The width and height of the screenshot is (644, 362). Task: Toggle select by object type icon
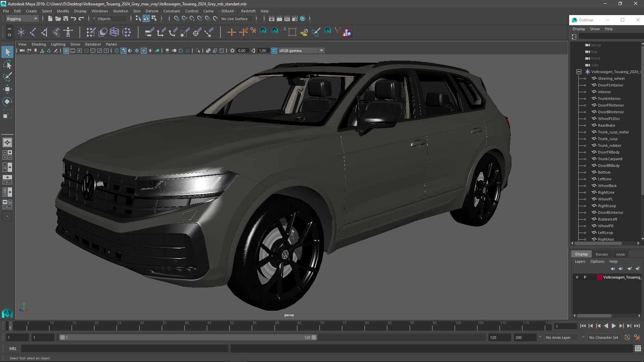click(146, 19)
